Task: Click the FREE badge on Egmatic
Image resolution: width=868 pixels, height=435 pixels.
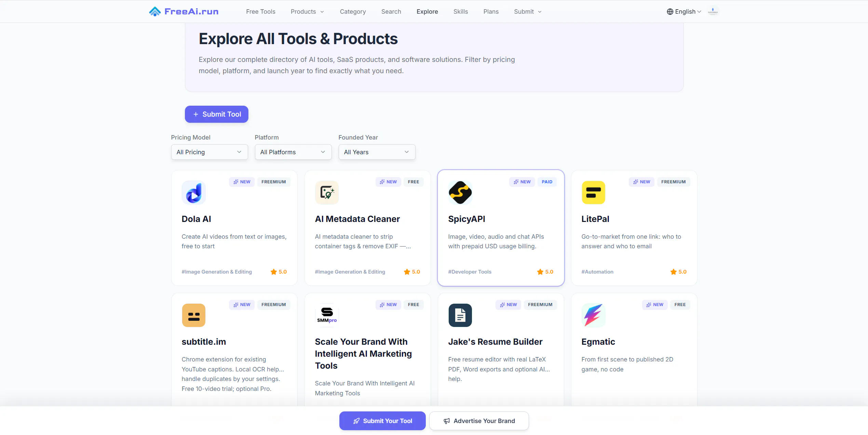Action: [680, 305]
